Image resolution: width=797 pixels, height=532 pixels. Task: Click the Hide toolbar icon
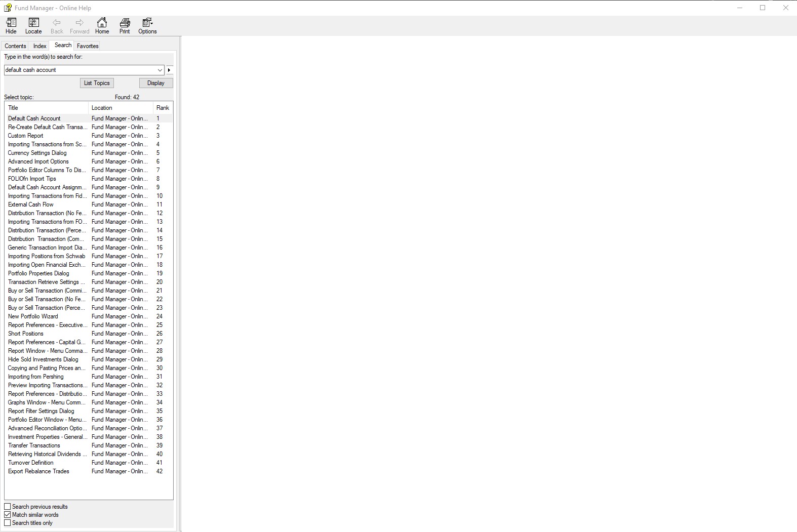click(x=11, y=26)
